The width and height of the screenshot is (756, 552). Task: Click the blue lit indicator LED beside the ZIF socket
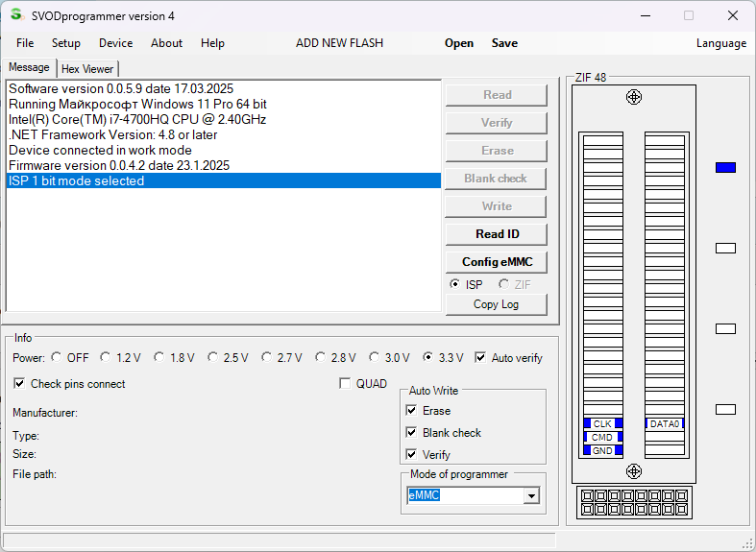point(725,167)
